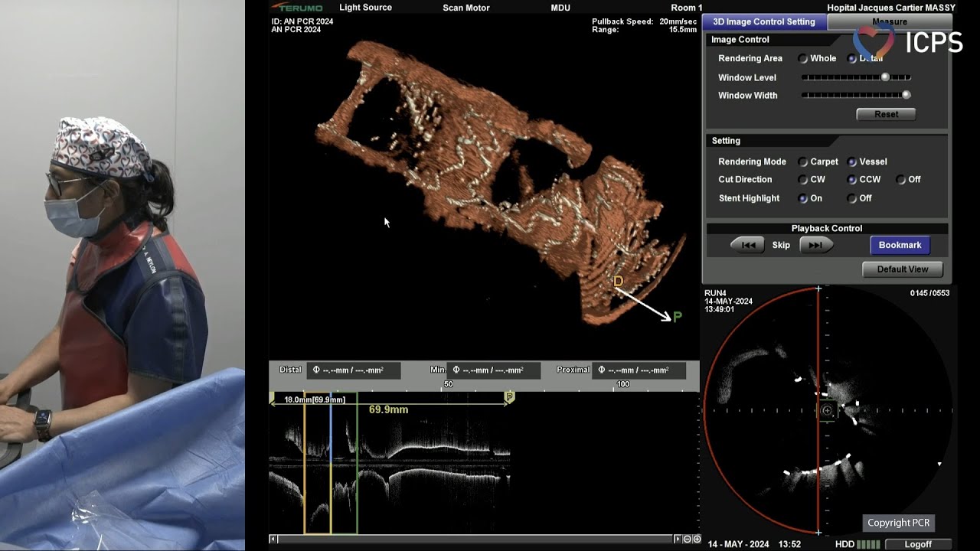Click the Room 1 label
Screen dimensions: 980x551
687,8
